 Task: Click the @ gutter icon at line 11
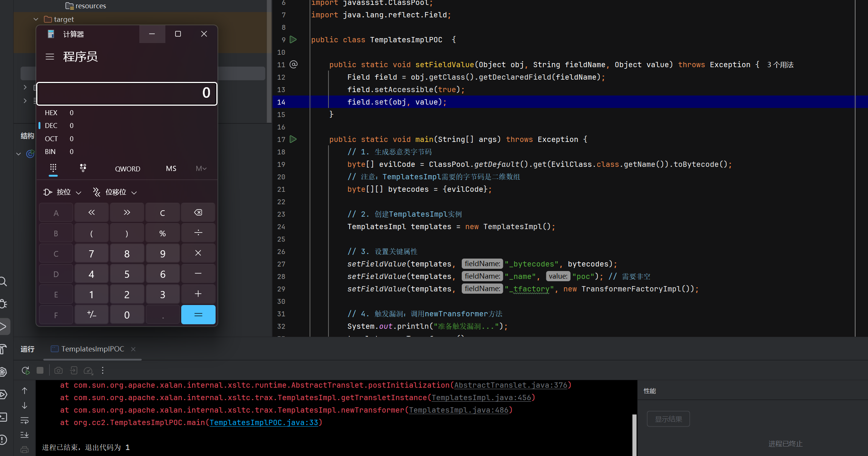[293, 64]
